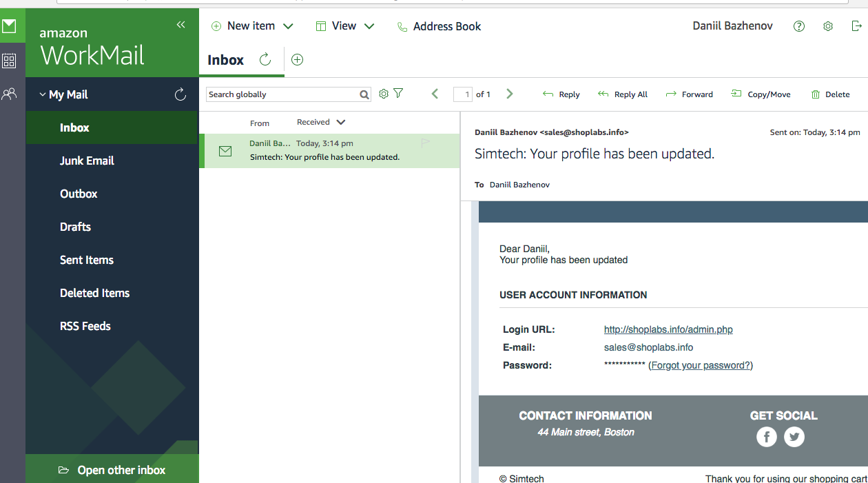Toggle the flag on Simtech email

pyautogui.click(x=426, y=143)
